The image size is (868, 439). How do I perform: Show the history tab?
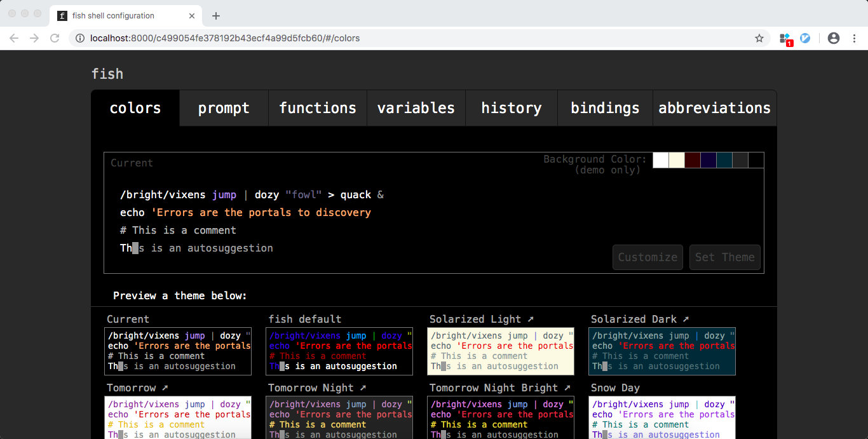click(512, 108)
